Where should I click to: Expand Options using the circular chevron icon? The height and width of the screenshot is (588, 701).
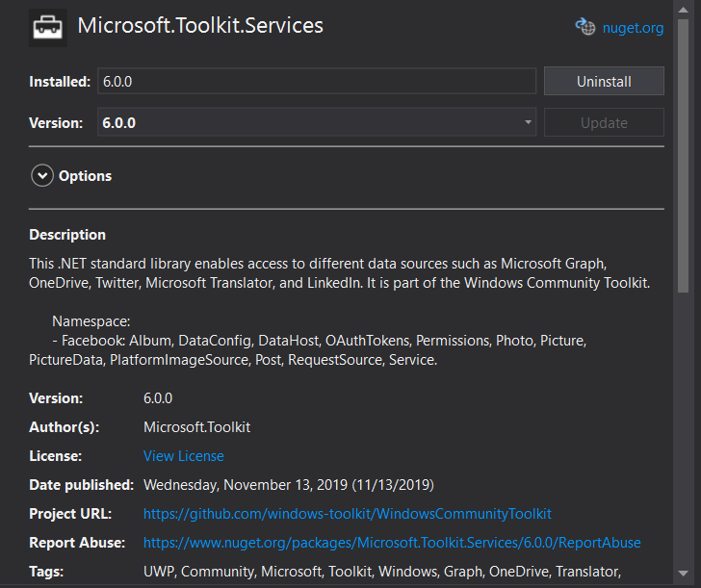pos(42,176)
